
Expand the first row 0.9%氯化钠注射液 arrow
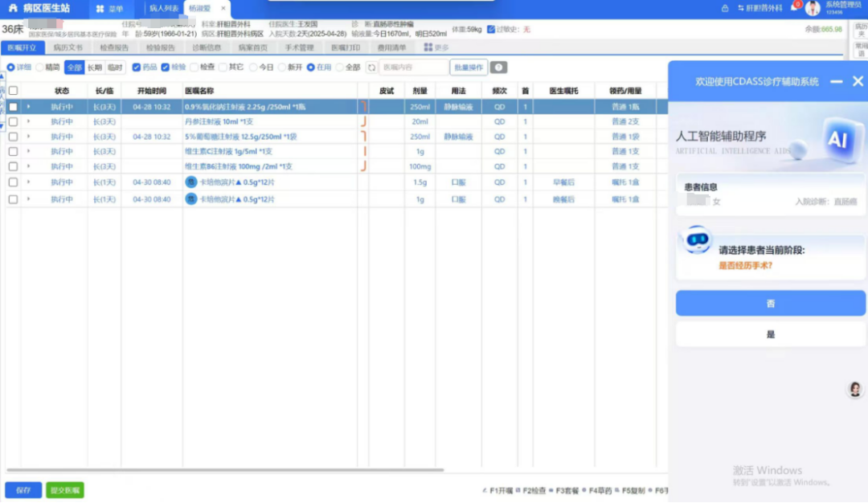pyautogui.click(x=28, y=107)
